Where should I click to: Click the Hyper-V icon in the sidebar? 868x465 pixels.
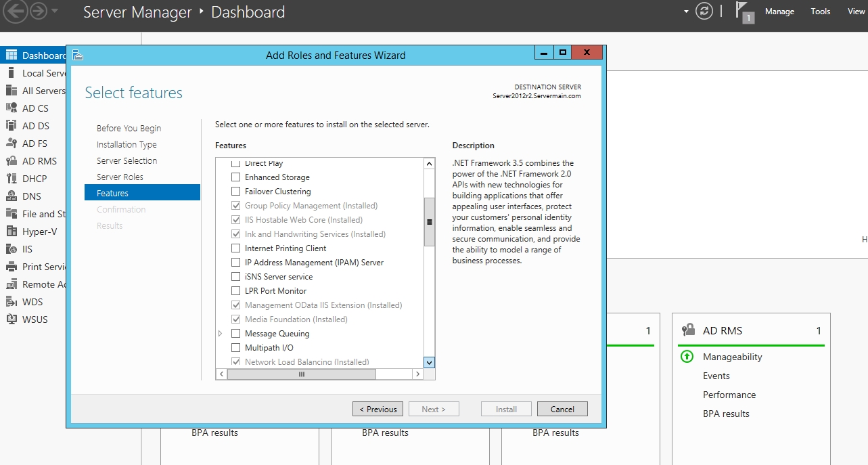[x=11, y=231]
